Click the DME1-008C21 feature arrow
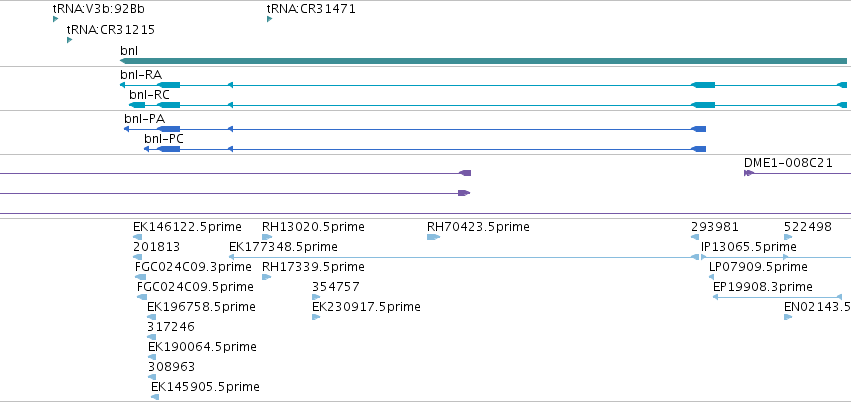 749,173
